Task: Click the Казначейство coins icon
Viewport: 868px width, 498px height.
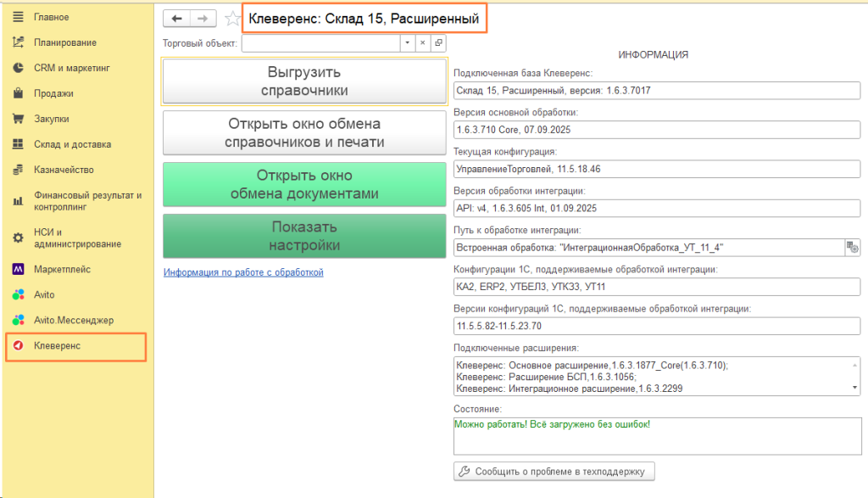Action: pyautogui.click(x=18, y=170)
